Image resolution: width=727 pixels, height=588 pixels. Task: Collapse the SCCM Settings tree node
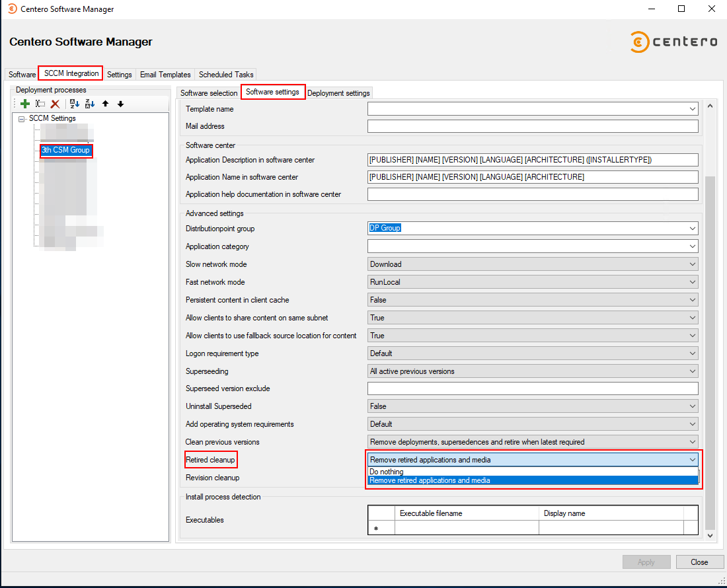click(21, 119)
